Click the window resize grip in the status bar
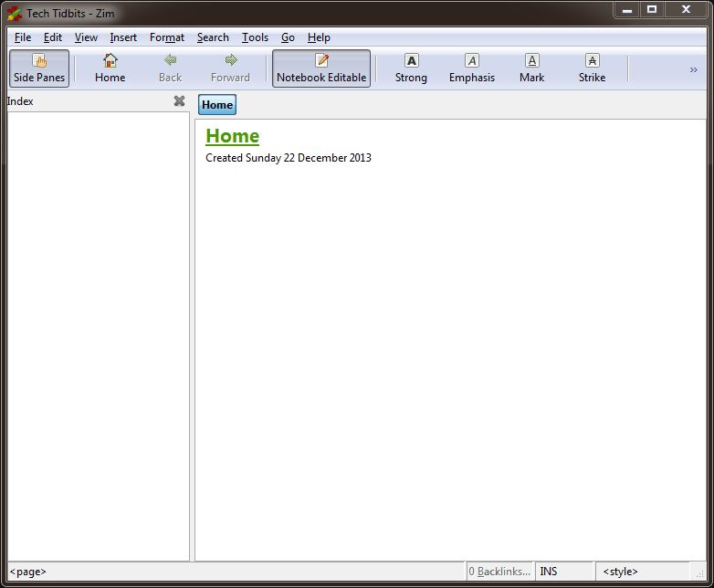 (x=699, y=574)
